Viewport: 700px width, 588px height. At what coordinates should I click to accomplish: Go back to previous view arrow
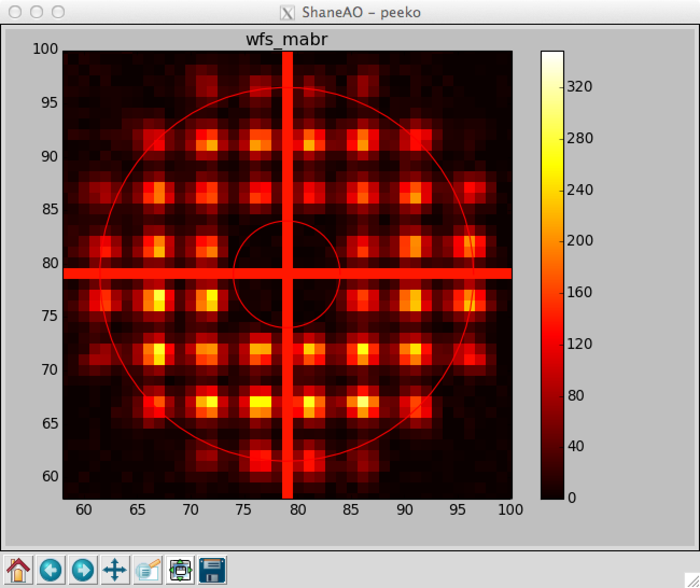pos(51,570)
